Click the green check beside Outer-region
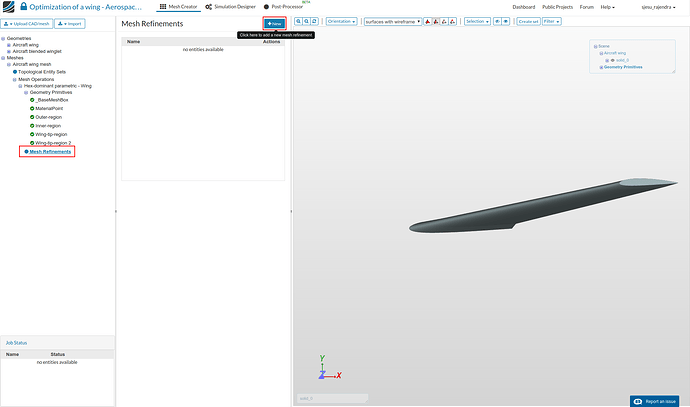 tap(32, 117)
